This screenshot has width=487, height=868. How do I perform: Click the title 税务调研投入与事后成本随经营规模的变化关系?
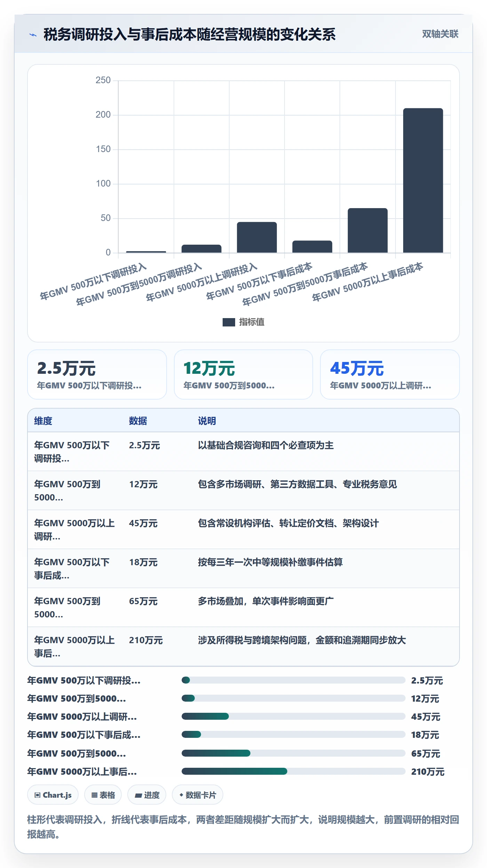190,34
